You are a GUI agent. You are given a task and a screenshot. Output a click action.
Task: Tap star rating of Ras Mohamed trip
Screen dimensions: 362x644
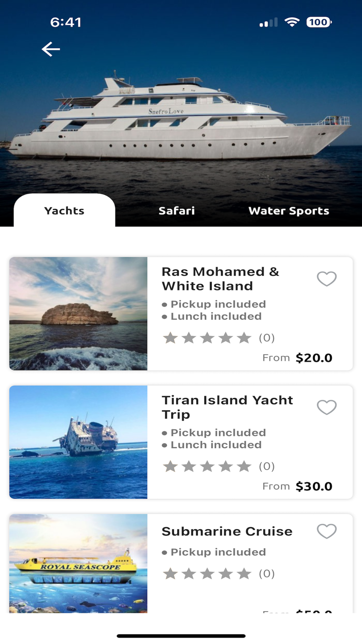coord(207,338)
